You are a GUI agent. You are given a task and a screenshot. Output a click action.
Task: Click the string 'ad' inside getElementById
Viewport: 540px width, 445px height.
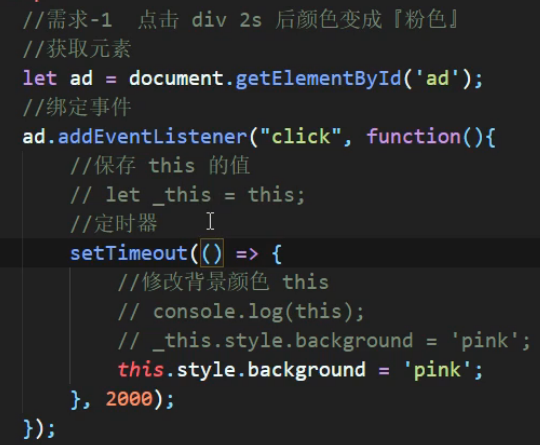(x=438, y=78)
